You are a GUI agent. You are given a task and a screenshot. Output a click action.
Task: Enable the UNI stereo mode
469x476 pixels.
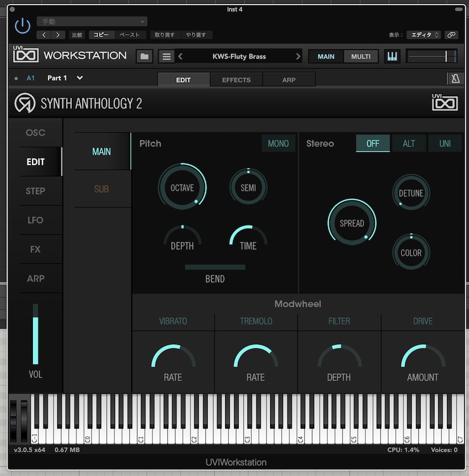coord(445,144)
